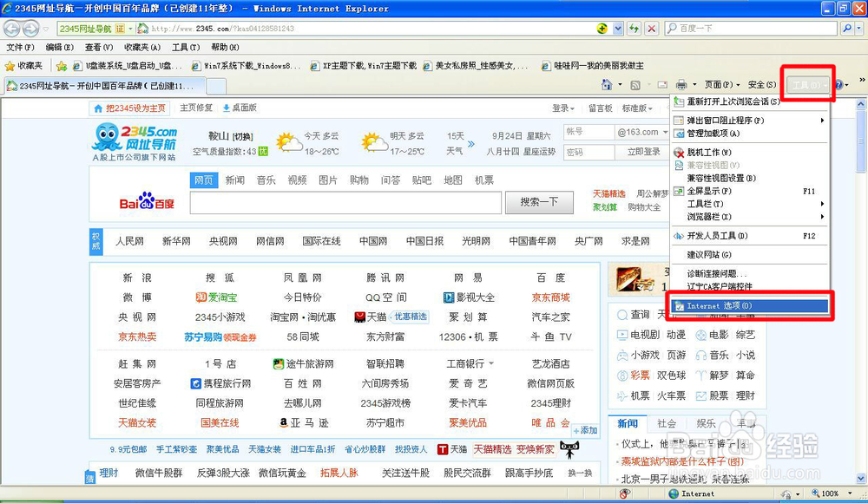Click the 切换 city switch link
The image size is (868, 503).
242,137
